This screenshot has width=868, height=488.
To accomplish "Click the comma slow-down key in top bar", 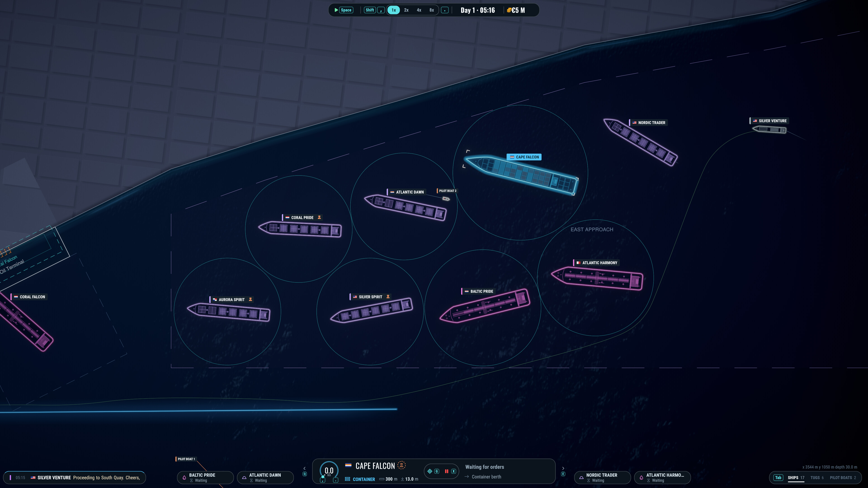I will click(x=381, y=10).
